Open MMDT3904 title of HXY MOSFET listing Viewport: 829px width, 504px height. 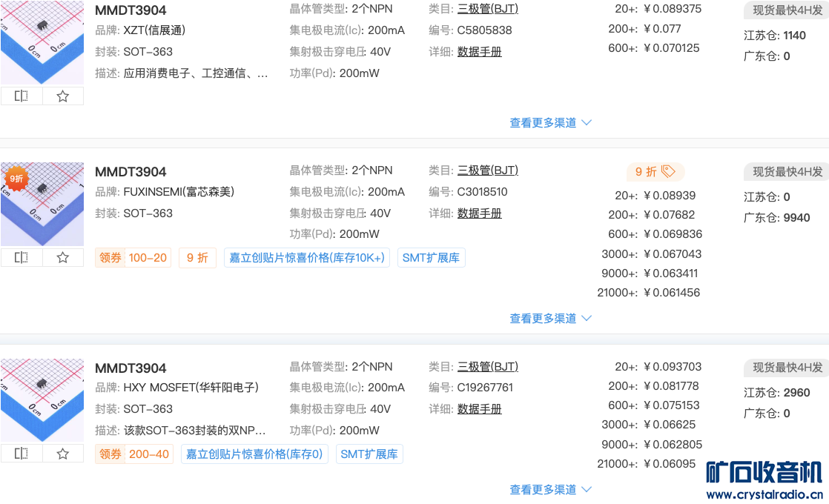pos(131,368)
